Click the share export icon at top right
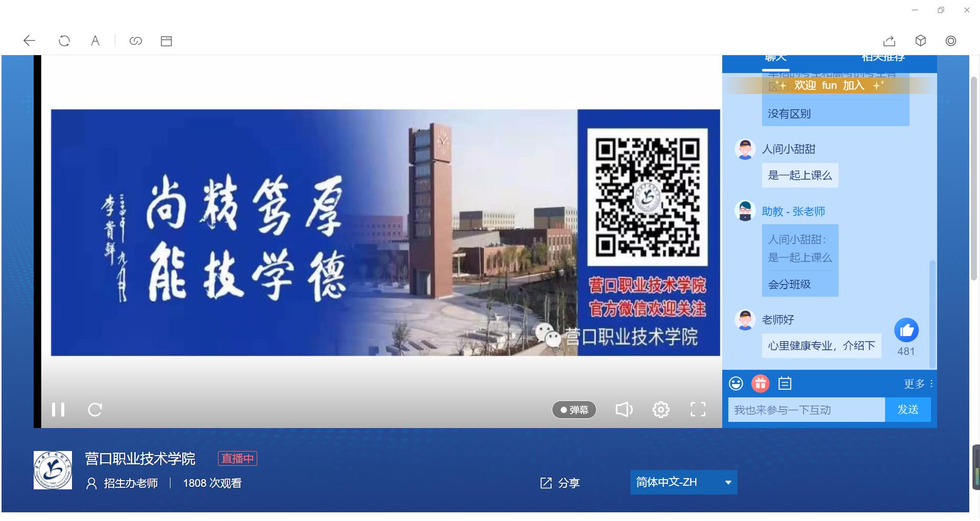 click(889, 41)
